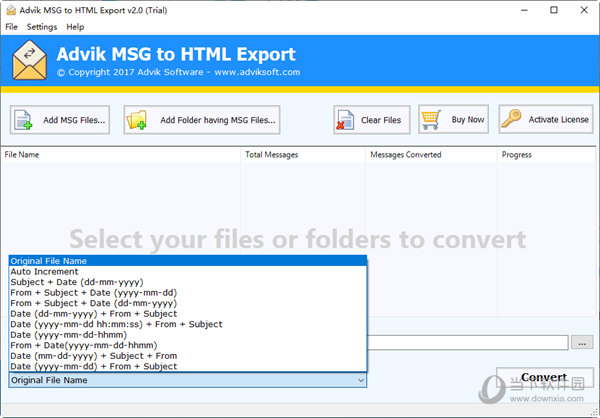Click www.adviksoft.com in the banner

pos(257,72)
